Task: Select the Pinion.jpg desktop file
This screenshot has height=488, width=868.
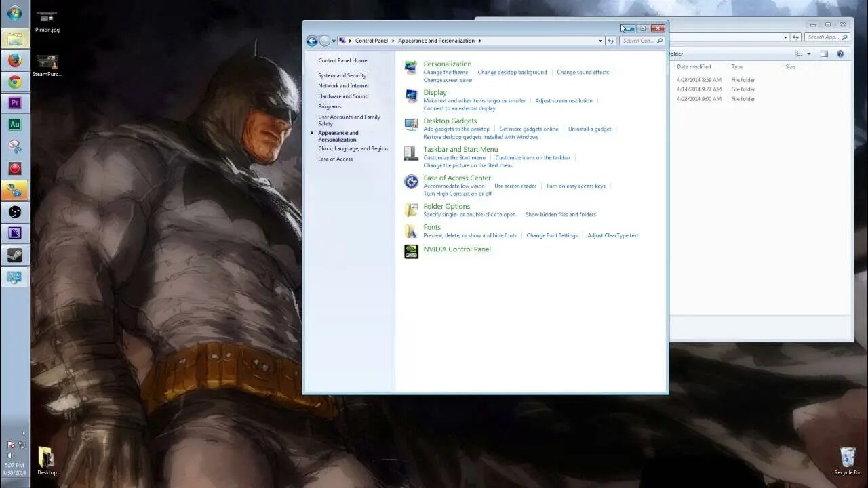Action: point(47,21)
